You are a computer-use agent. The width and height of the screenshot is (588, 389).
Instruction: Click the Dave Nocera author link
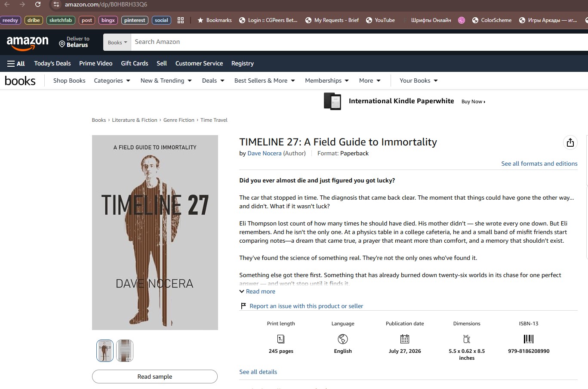click(x=265, y=153)
